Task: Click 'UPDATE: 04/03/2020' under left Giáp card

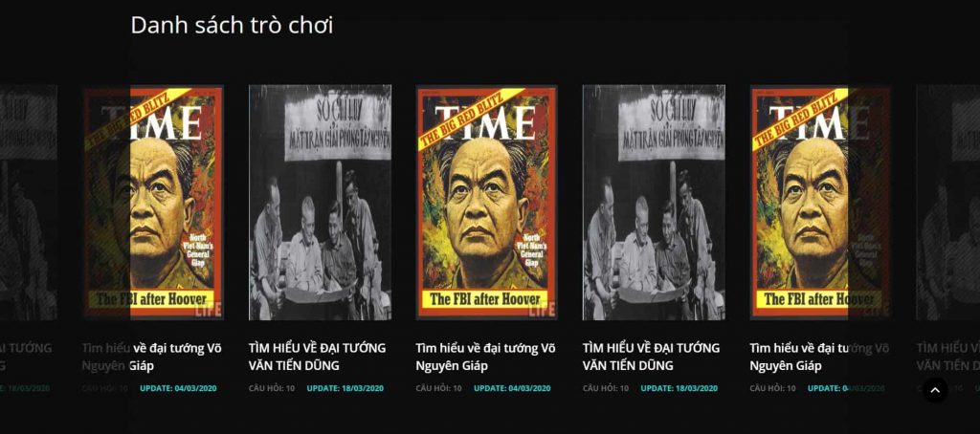Action: [x=178, y=388]
